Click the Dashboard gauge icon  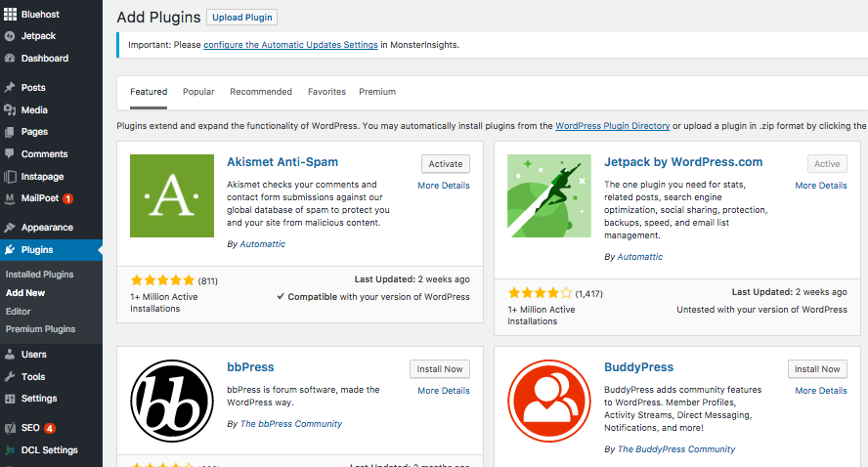click(10, 58)
